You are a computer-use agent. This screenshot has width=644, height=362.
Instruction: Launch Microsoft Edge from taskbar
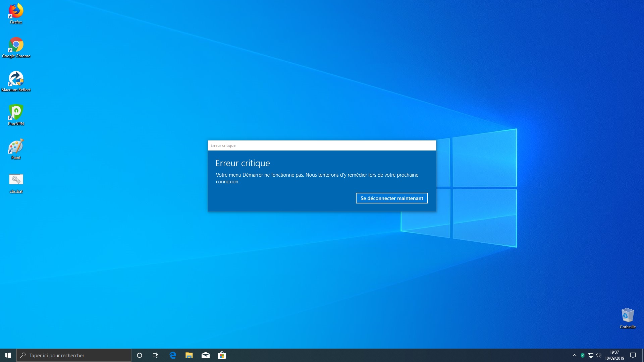pyautogui.click(x=173, y=355)
